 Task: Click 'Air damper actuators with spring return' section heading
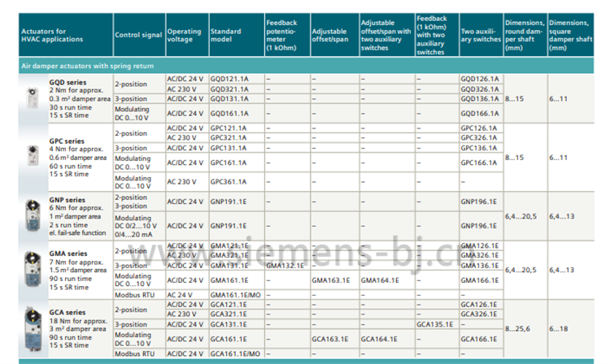88,66
